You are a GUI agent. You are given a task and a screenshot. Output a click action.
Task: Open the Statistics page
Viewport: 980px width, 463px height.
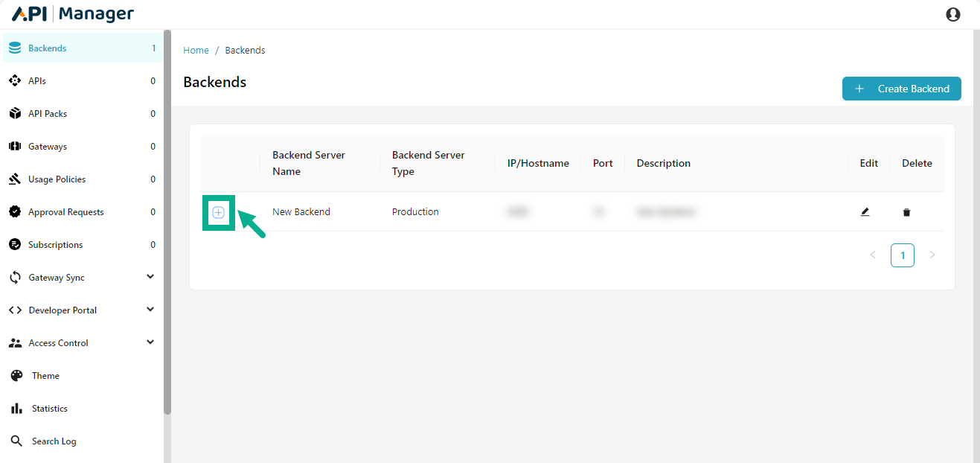(x=49, y=409)
